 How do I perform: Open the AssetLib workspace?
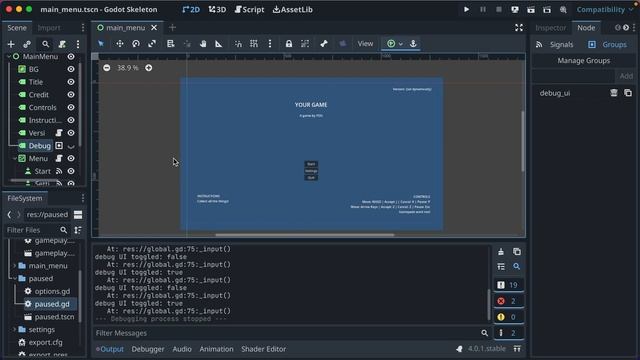[293, 9]
